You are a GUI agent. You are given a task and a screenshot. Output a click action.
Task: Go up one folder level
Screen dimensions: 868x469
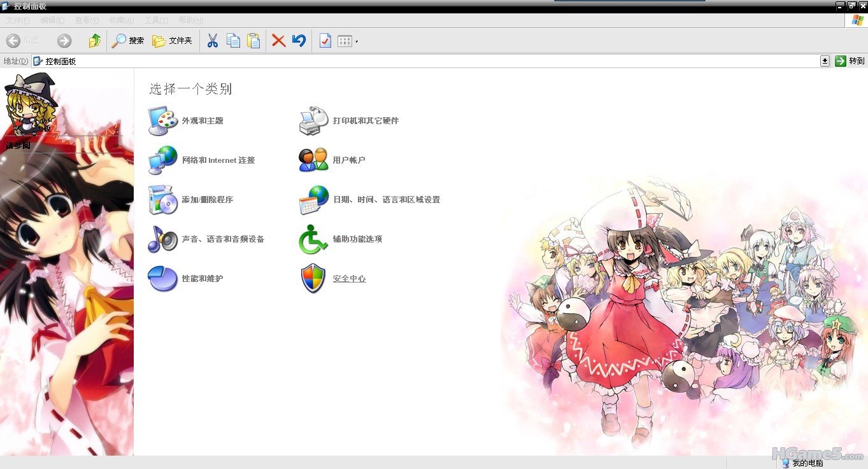(x=95, y=41)
